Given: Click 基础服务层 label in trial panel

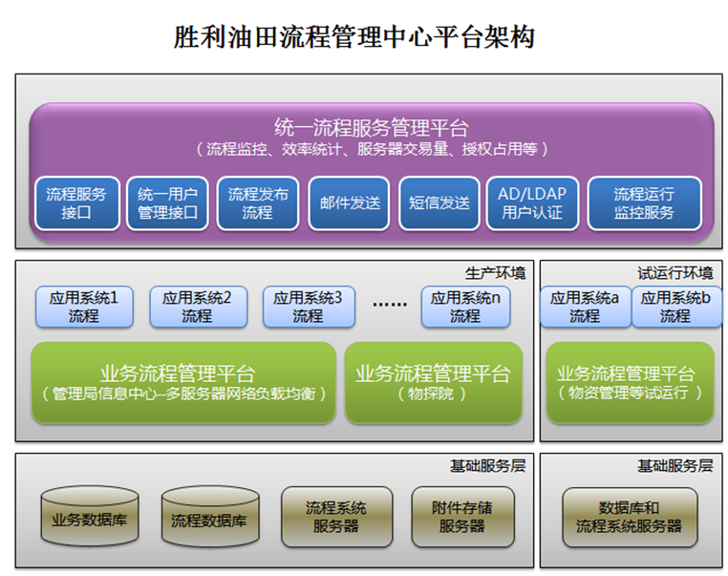Looking at the screenshot, I should (x=675, y=465).
